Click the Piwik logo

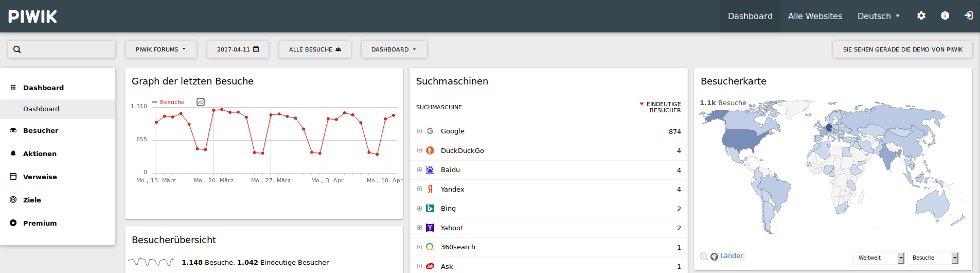pos(33,16)
